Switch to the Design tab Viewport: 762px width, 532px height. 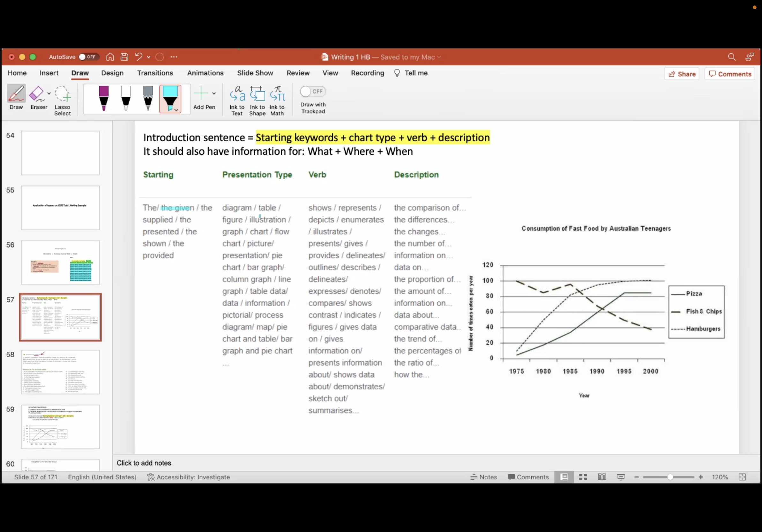coord(112,73)
